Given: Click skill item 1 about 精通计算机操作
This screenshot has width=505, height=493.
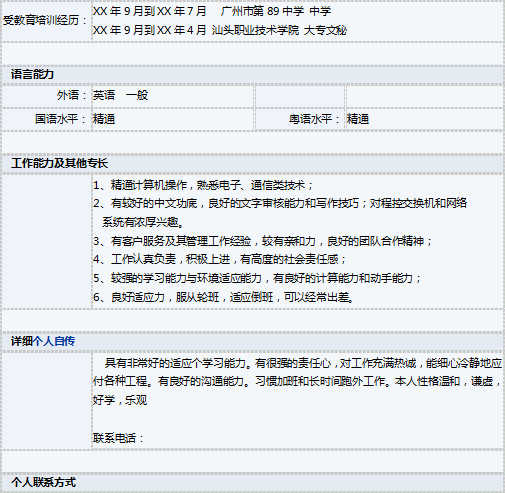Looking at the screenshot, I should [203, 185].
